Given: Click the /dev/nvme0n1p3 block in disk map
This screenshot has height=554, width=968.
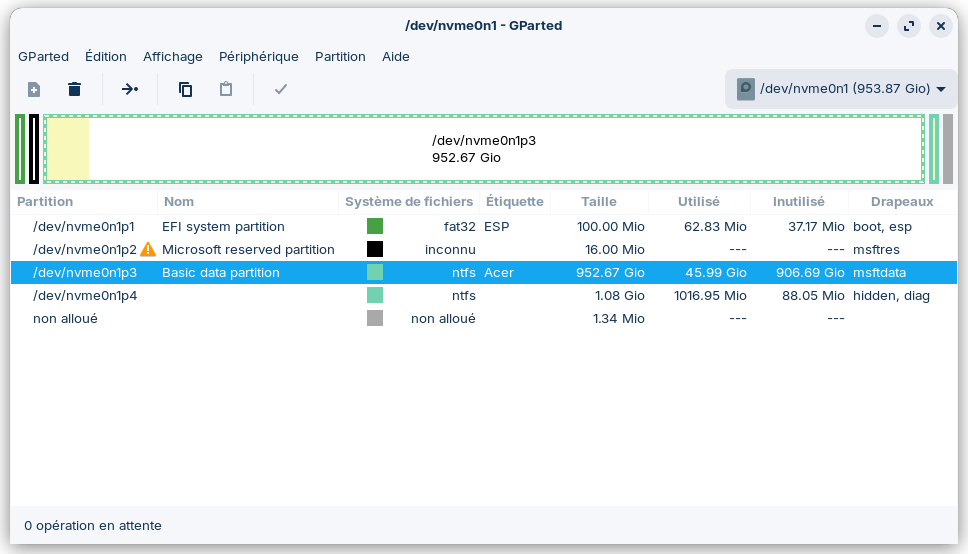Looking at the screenshot, I should [x=484, y=149].
